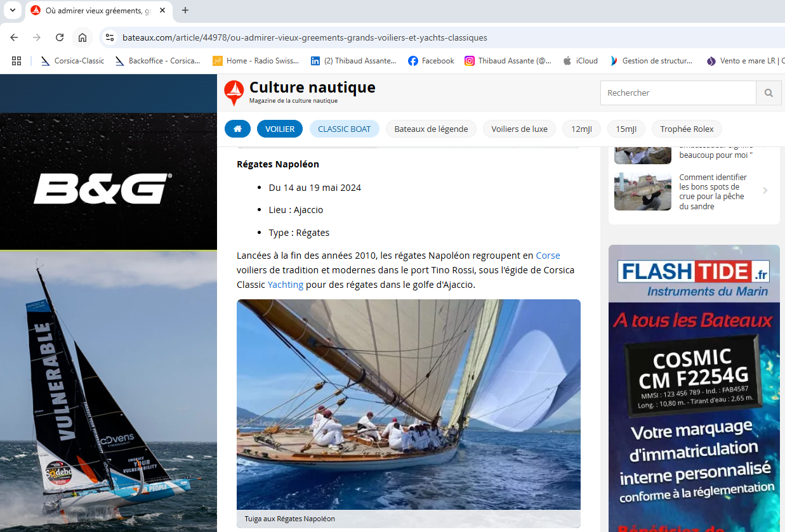This screenshot has width=785, height=532.
Task: Click the blue home icon button
Action: coord(237,129)
